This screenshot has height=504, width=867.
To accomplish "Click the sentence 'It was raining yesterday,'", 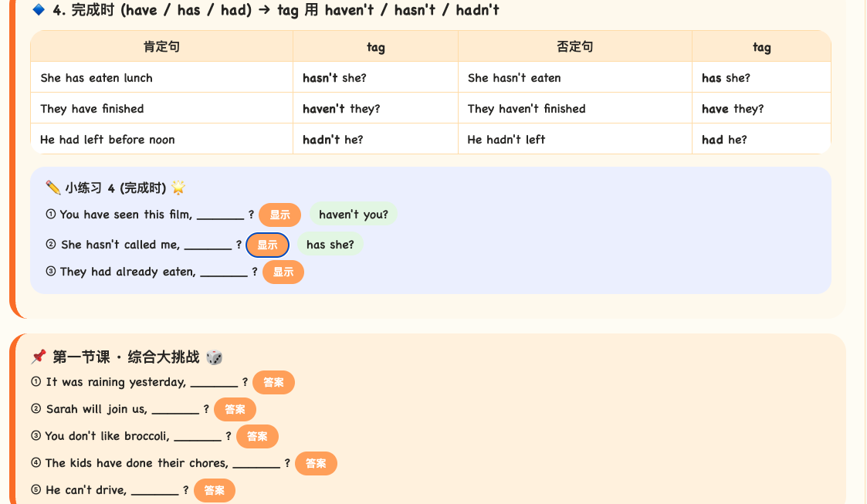I will point(116,382).
